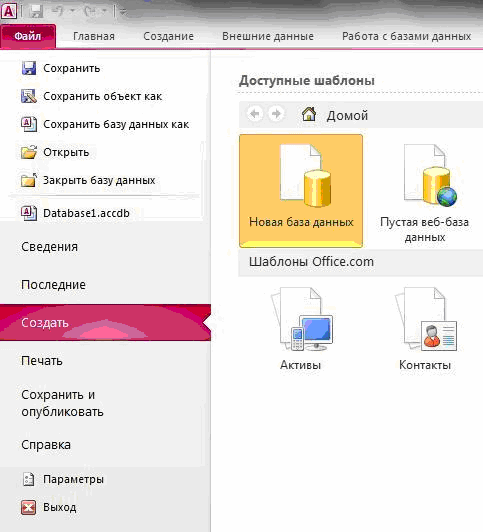Click the Домой breadcrumb link
483x532 pixels.
[x=347, y=116]
